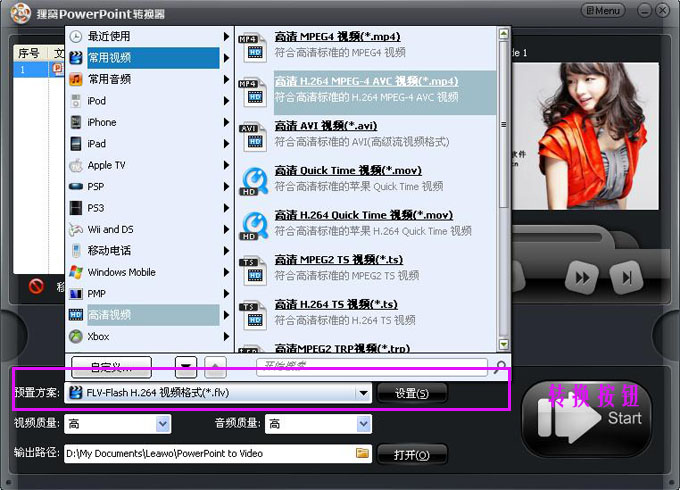
Task: Click the Xbox logo icon
Action: click(76, 336)
